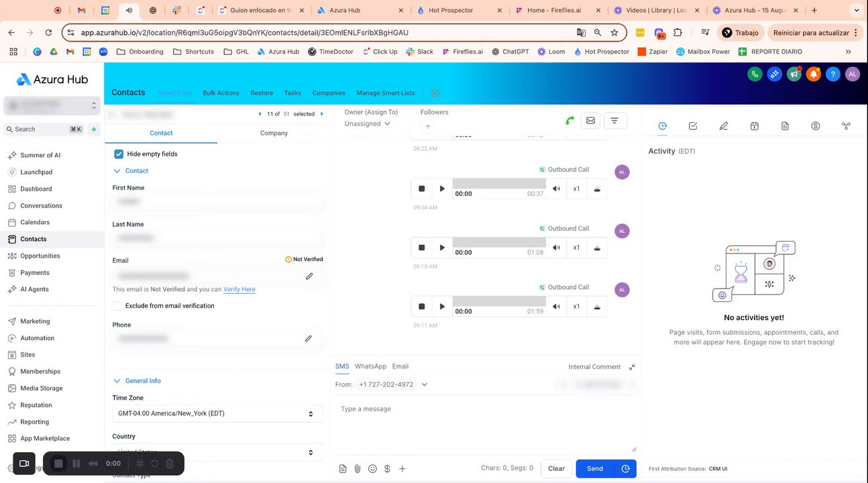868x483 pixels.
Task: Attach a file with paperclip icon
Action: 358,469
